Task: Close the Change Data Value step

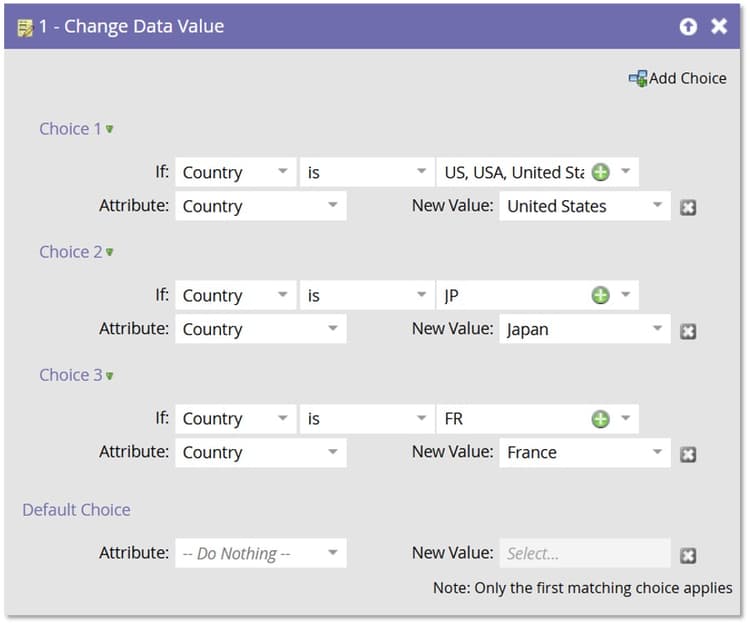Action: coord(719,27)
